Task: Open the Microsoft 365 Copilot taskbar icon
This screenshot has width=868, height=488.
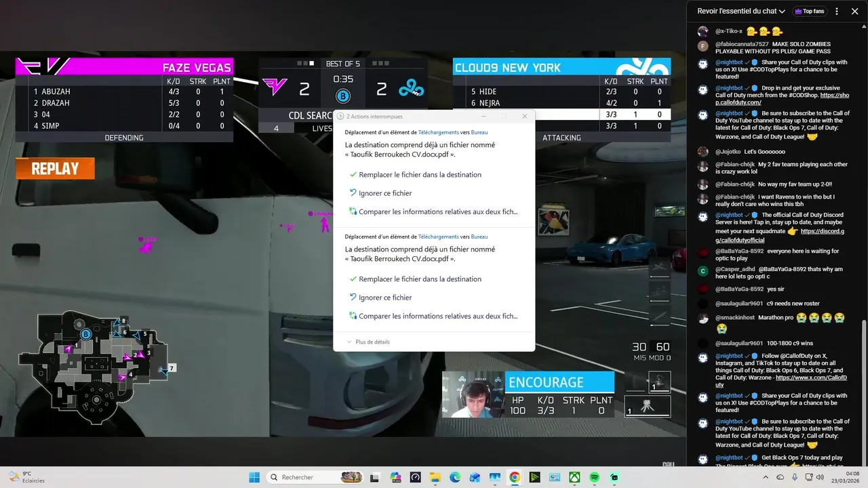Action: click(x=395, y=477)
